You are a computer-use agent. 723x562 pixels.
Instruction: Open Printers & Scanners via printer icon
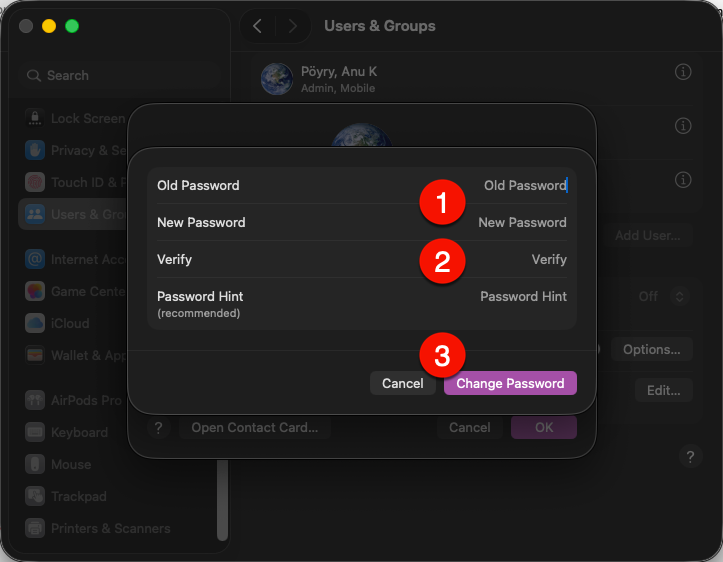tap(35, 528)
